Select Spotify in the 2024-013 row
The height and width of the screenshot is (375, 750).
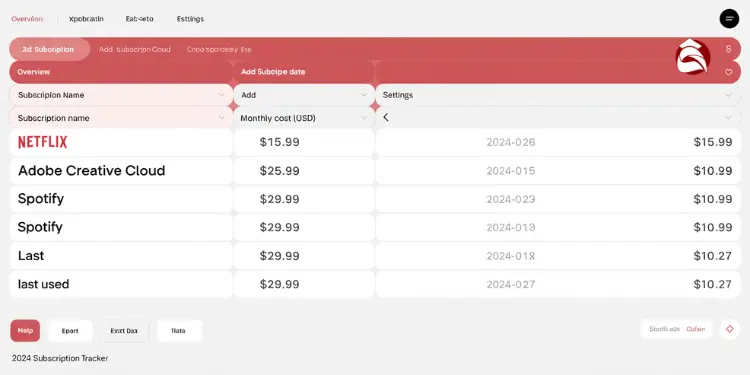click(x=40, y=227)
